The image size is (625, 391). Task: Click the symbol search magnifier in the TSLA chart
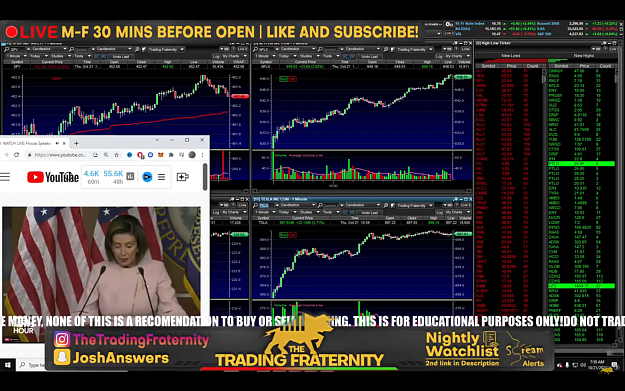pyautogui.click(x=256, y=205)
